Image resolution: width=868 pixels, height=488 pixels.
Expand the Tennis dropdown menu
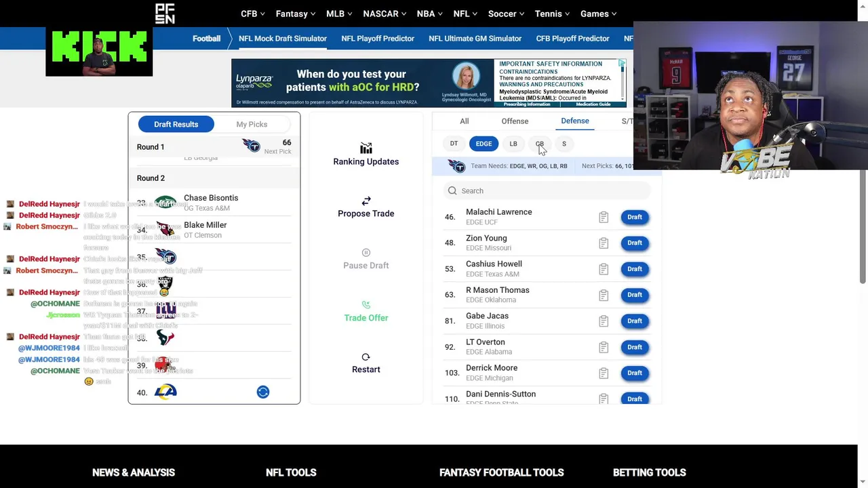pyautogui.click(x=553, y=14)
